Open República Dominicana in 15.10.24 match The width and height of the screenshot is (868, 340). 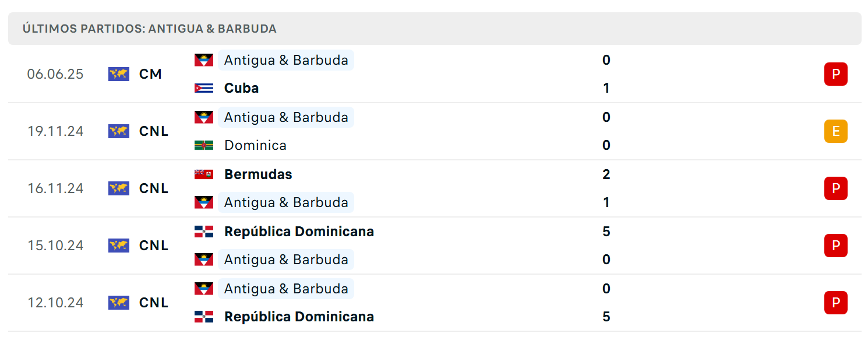[299, 232]
